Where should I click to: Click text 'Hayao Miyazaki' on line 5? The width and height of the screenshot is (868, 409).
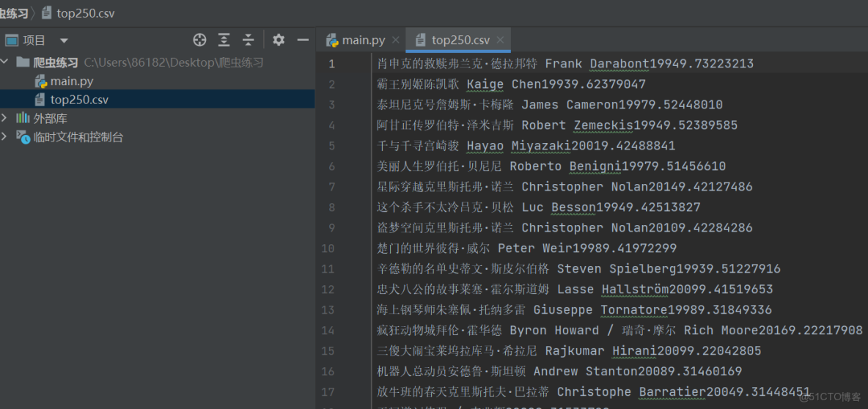519,146
